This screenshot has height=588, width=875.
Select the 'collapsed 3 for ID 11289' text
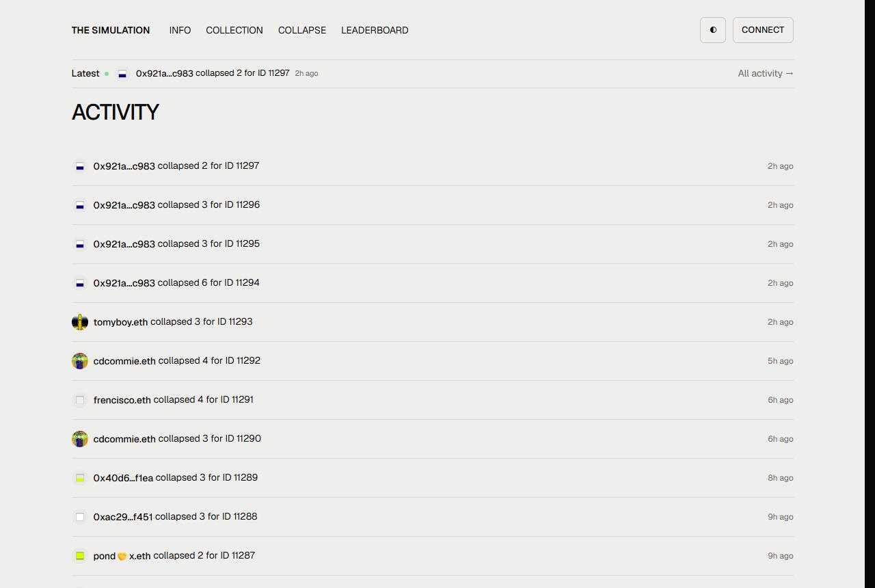click(206, 477)
